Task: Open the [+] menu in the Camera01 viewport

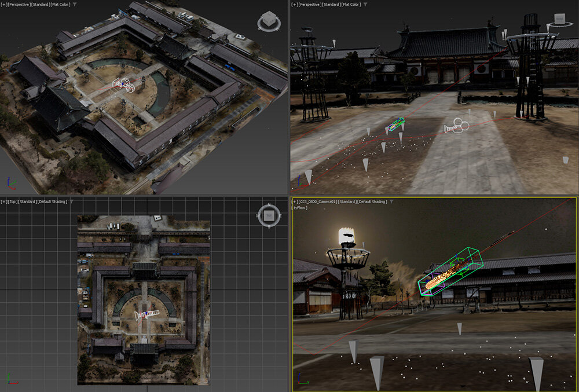Action: coord(296,202)
